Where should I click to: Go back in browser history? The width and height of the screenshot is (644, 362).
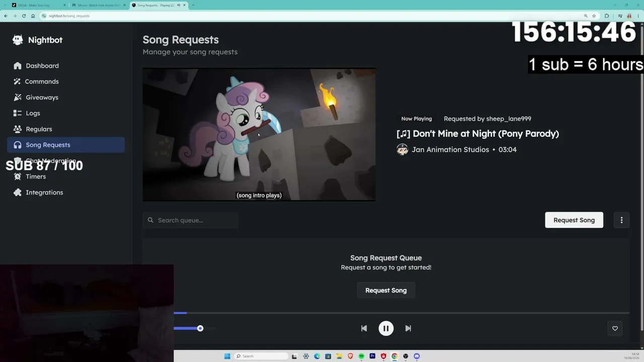coord(6,16)
